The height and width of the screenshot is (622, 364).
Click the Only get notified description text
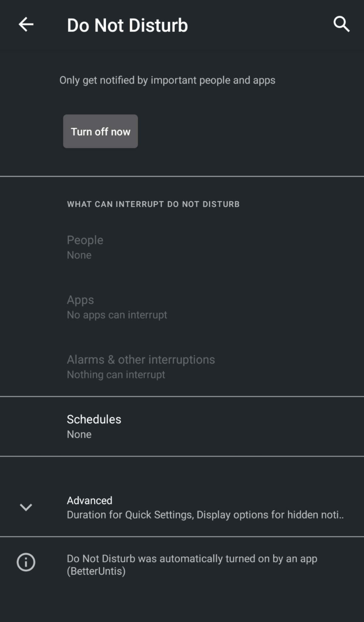point(167,80)
